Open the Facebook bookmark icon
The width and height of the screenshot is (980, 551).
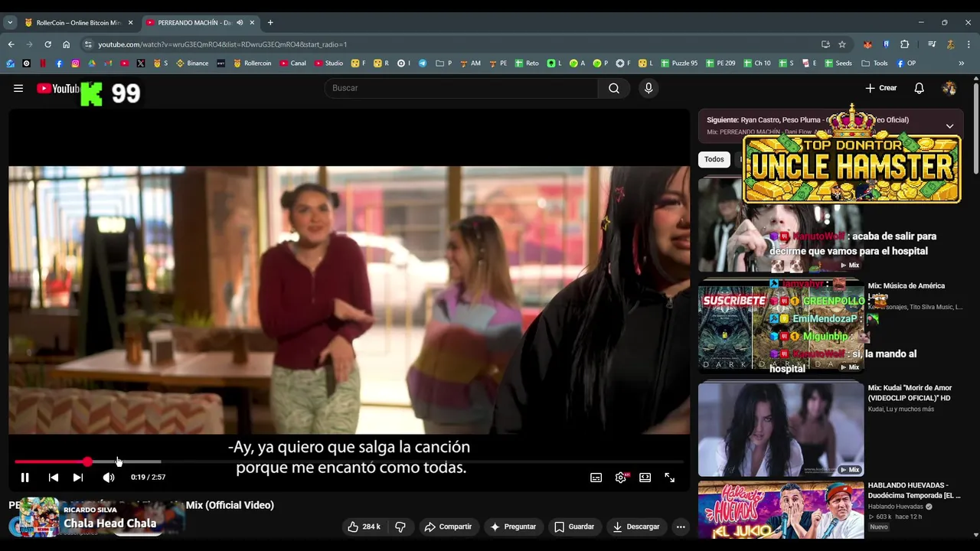[59, 64]
